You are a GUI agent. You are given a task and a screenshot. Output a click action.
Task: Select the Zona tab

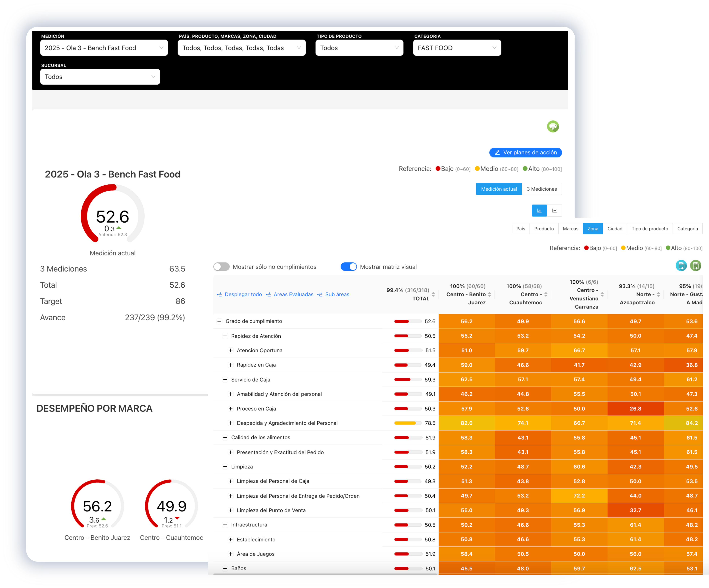point(593,229)
